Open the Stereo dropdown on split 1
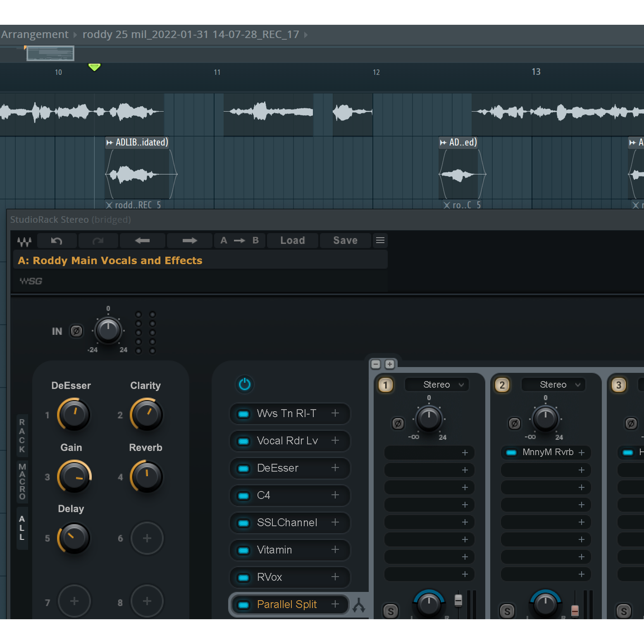The height and width of the screenshot is (644, 644). (x=437, y=384)
